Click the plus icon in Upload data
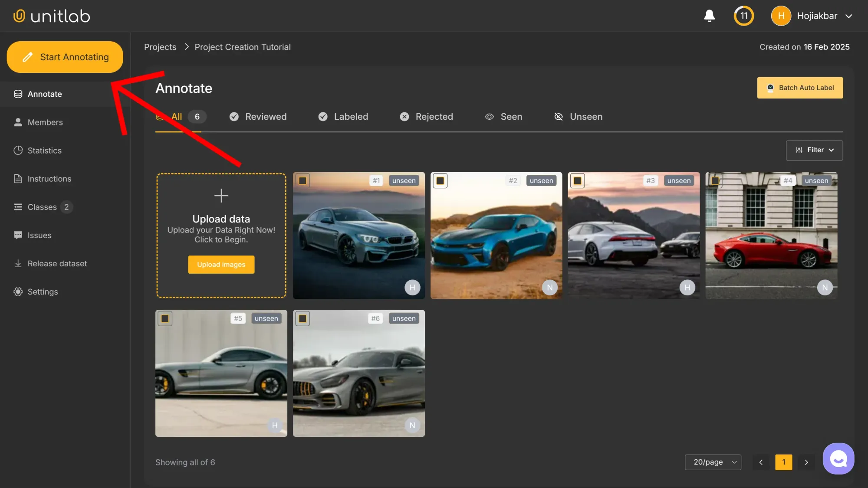The height and width of the screenshot is (488, 868). tap(221, 196)
